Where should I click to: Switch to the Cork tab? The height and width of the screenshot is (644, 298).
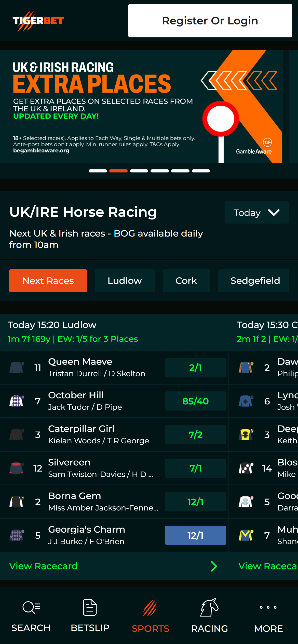186,281
